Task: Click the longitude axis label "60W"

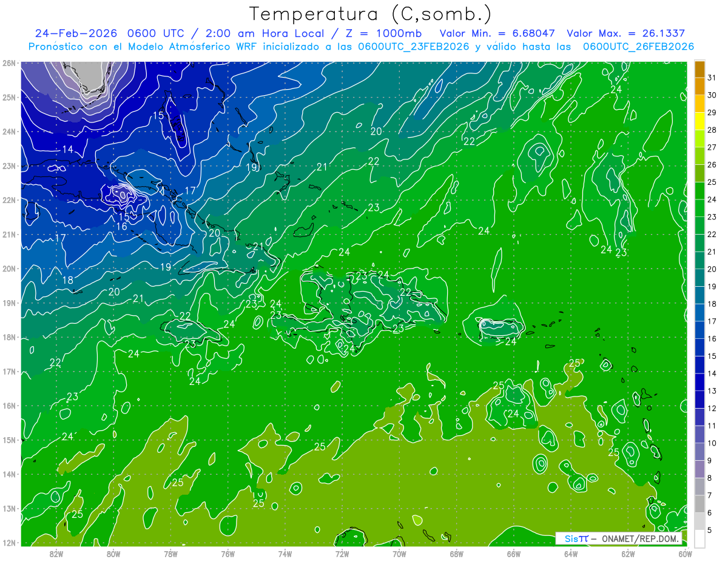Action: tap(685, 553)
